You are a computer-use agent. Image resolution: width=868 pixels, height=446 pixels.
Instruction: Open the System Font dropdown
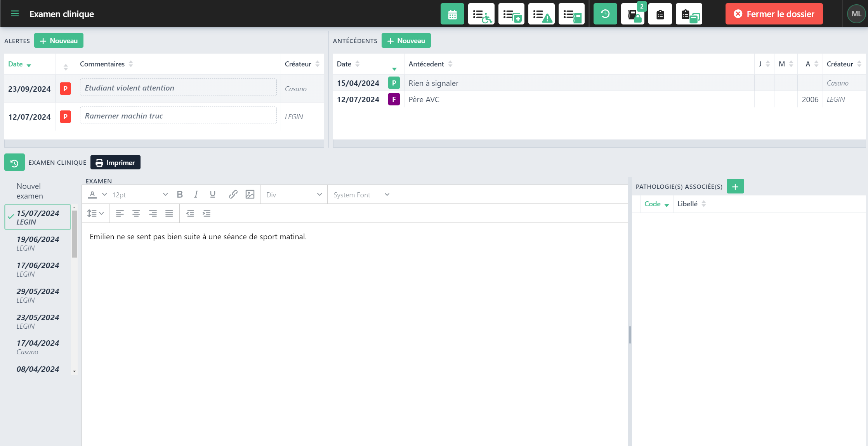[x=361, y=195]
